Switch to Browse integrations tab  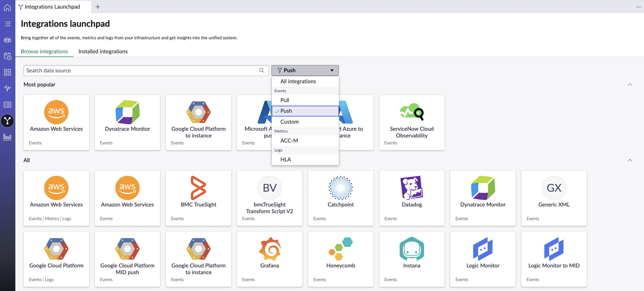(44, 51)
